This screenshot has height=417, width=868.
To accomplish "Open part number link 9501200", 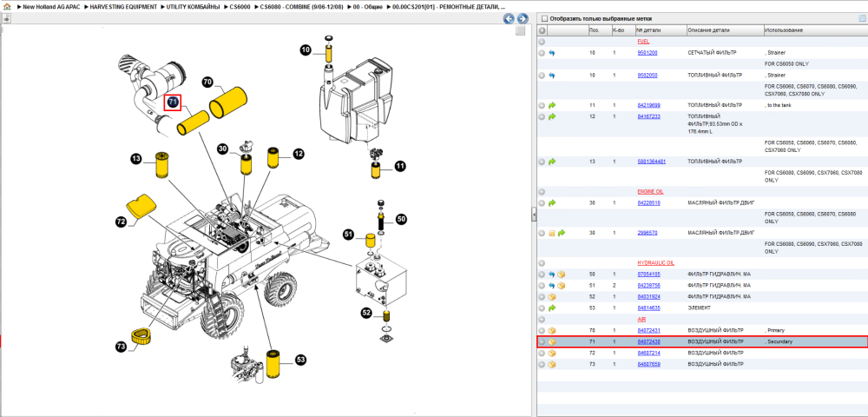I will click(648, 53).
